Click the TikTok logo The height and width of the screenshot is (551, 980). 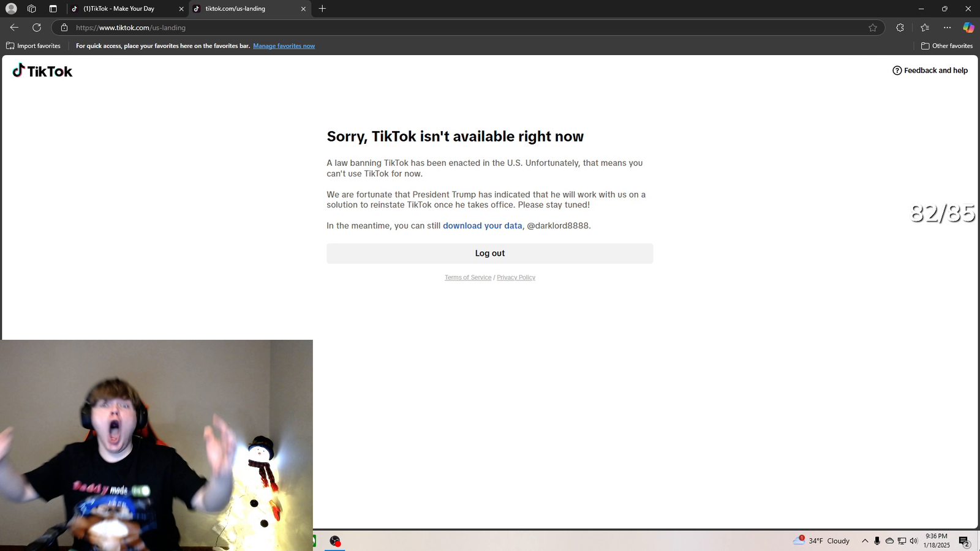[42, 71]
